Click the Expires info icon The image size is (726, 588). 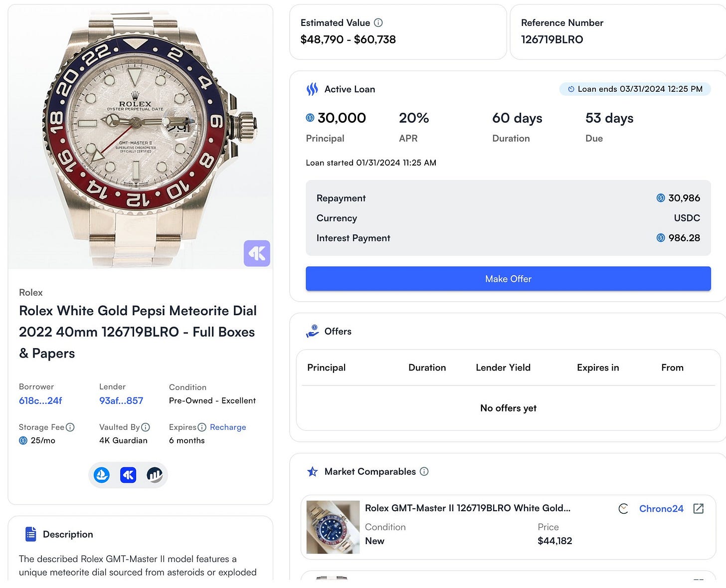202,427
